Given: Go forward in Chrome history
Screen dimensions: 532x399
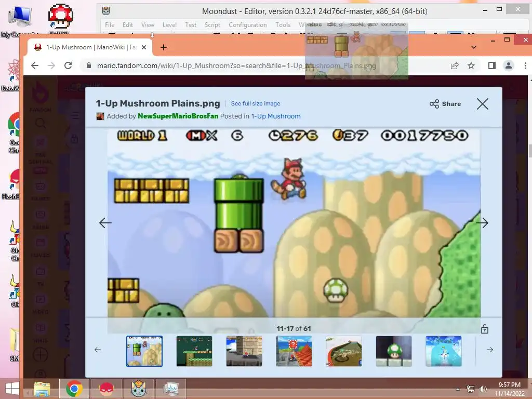Looking at the screenshot, I should pyautogui.click(x=51, y=65).
